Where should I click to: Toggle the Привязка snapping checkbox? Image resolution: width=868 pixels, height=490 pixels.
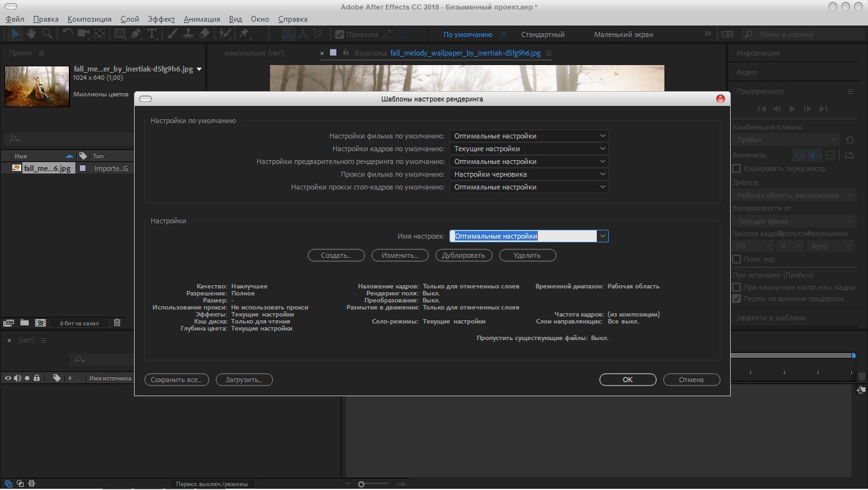tap(340, 34)
